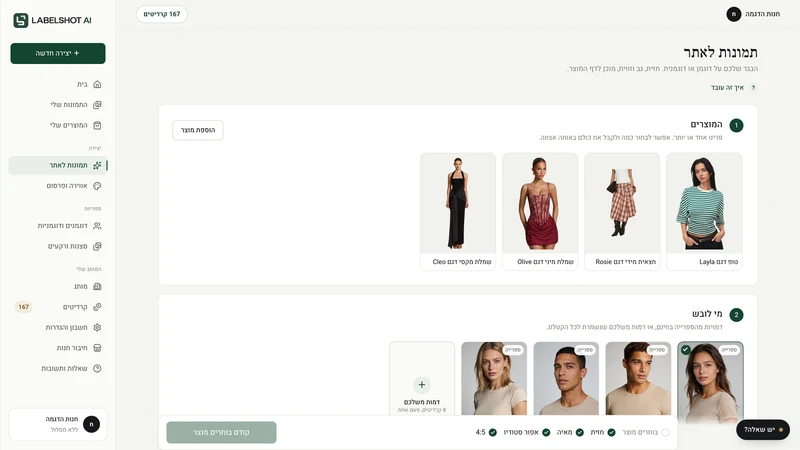Click the LABELSHOT AI logo icon
Screen dimensions: 800x450
pos(20,20)
